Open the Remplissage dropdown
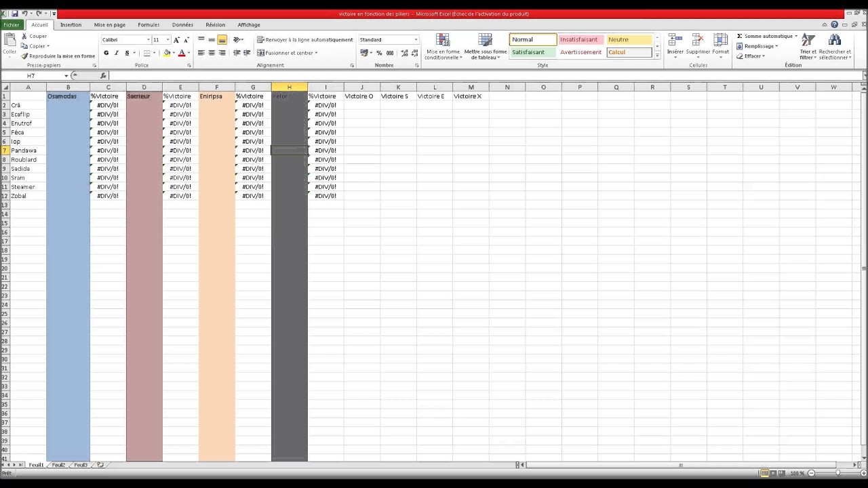 click(761, 46)
